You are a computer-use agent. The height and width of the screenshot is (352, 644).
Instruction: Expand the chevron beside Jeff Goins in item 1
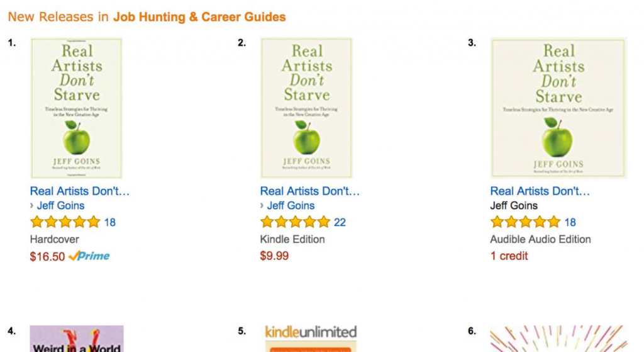click(x=31, y=205)
